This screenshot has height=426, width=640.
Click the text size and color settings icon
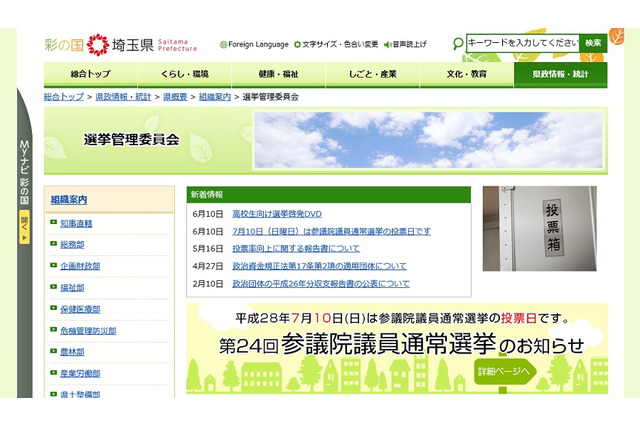tap(298, 45)
